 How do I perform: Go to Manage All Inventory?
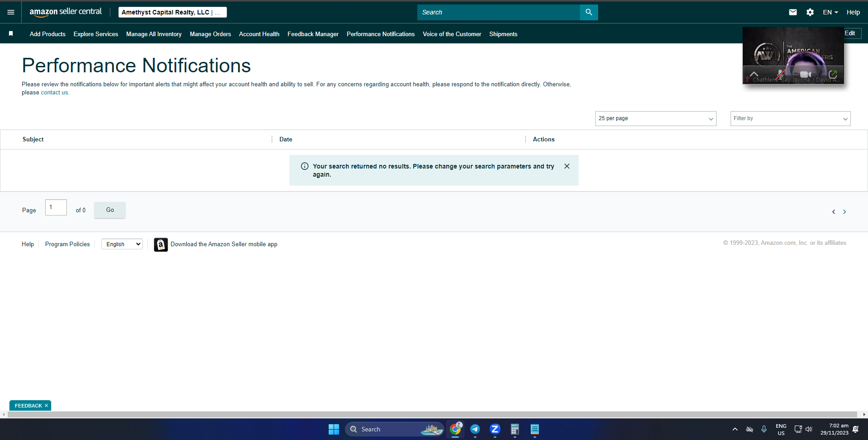click(154, 34)
